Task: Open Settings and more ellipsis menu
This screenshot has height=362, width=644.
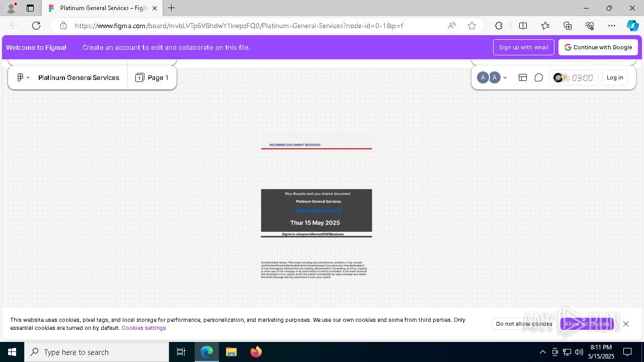Action: tap(612, 26)
